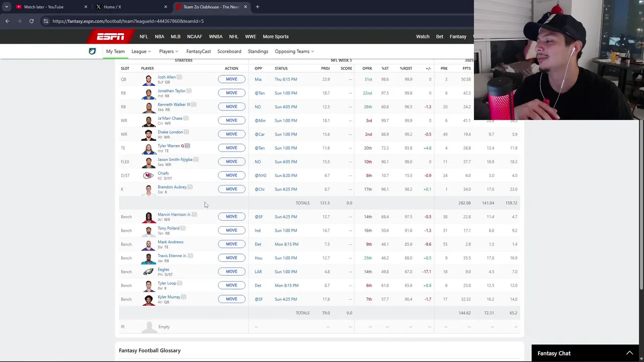Click the Chiefs team logo

[x=148, y=175]
